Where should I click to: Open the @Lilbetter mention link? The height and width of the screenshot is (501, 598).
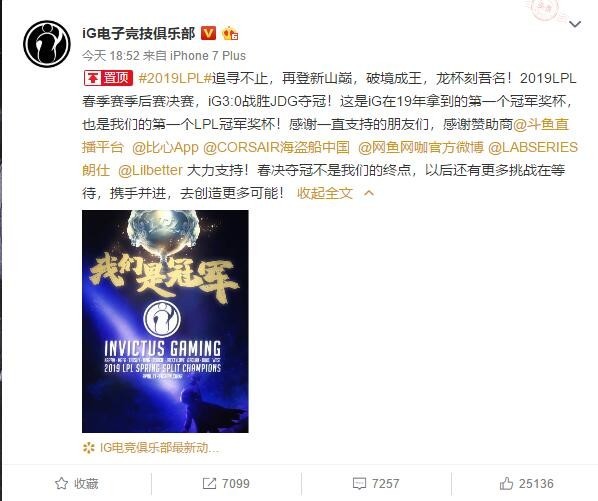[x=150, y=170]
